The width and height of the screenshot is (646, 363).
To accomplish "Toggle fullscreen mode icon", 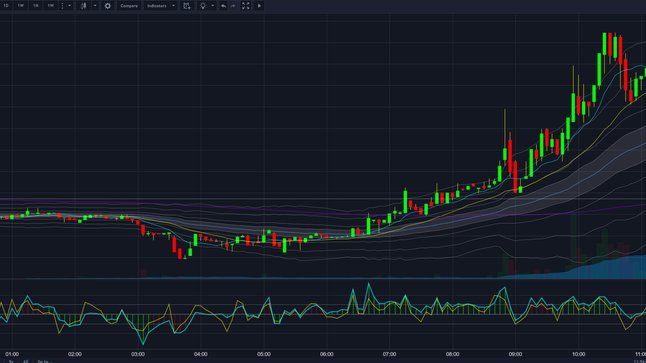I will pos(246,6).
